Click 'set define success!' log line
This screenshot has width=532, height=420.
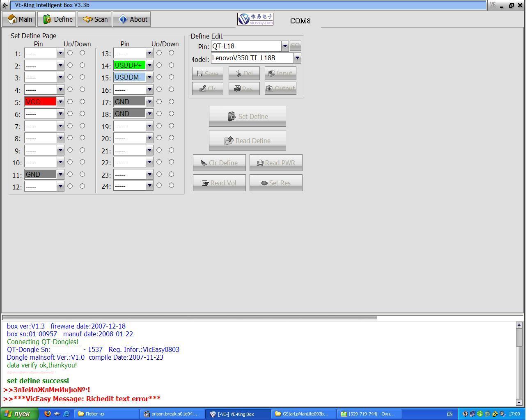point(38,381)
